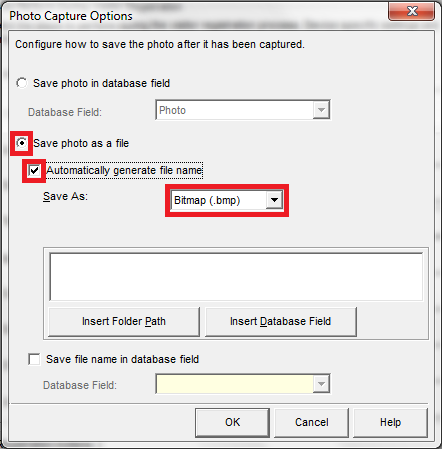Open the Photo database field combo box
This screenshot has height=449, width=442.
(243, 110)
